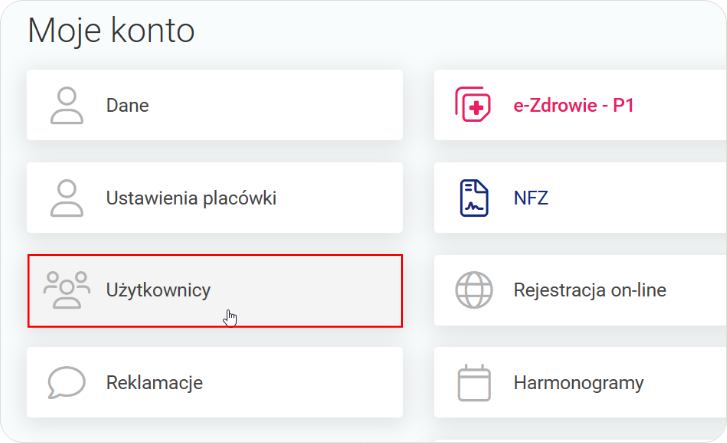This screenshot has width=727, height=443.
Task: Click the person icon for Ustawienia placówki
Action: [x=67, y=198]
